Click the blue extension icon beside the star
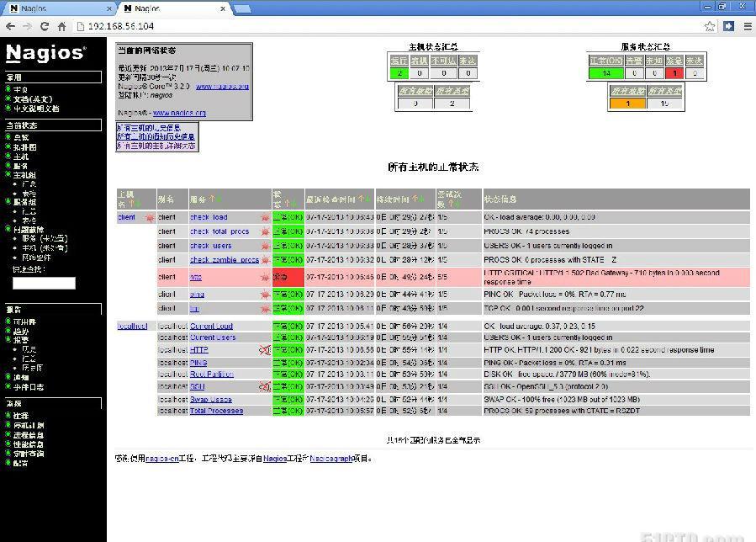The image size is (756, 542). tap(728, 26)
